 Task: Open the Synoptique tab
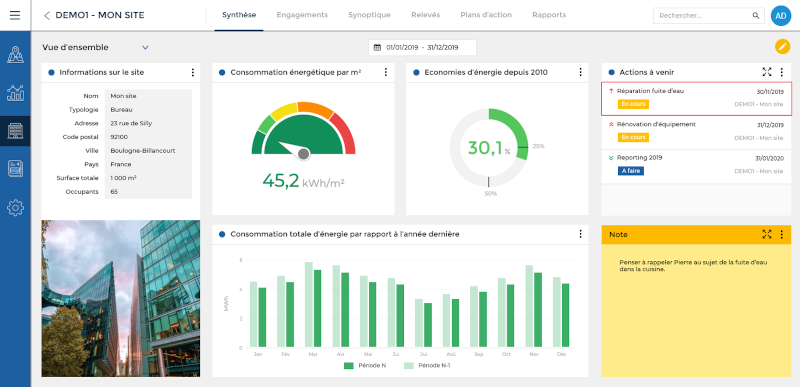[x=369, y=15]
